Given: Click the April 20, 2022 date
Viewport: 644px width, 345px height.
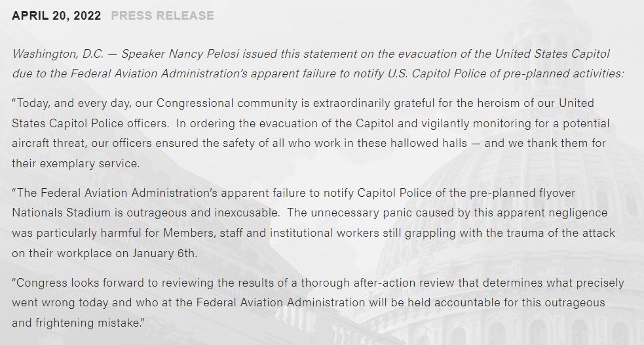Looking at the screenshot, I should click(x=56, y=15).
